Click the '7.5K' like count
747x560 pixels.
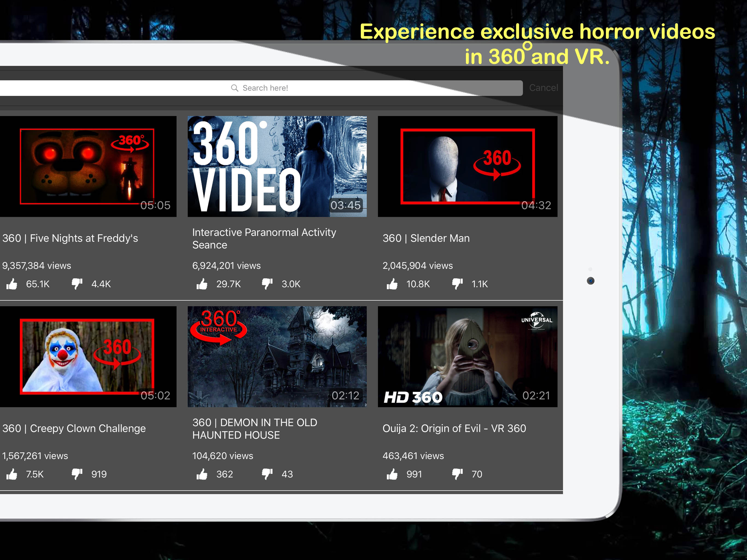tap(35, 474)
